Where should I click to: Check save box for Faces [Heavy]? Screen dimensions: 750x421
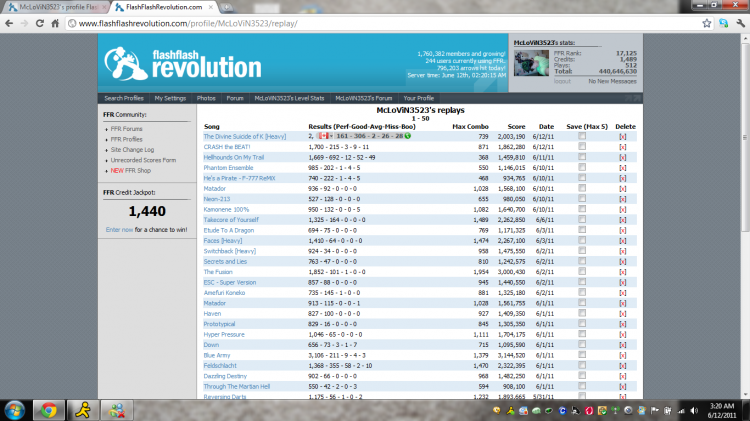tap(582, 240)
